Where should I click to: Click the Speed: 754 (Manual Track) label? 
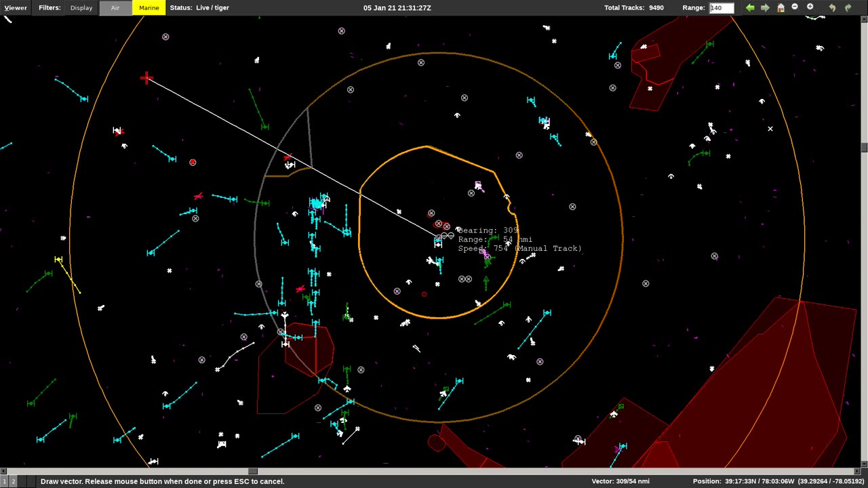tap(519, 249)
